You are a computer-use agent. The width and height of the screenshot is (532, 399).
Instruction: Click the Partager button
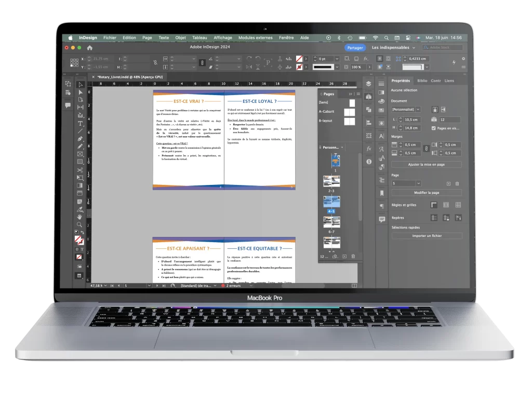click(355, 47)
